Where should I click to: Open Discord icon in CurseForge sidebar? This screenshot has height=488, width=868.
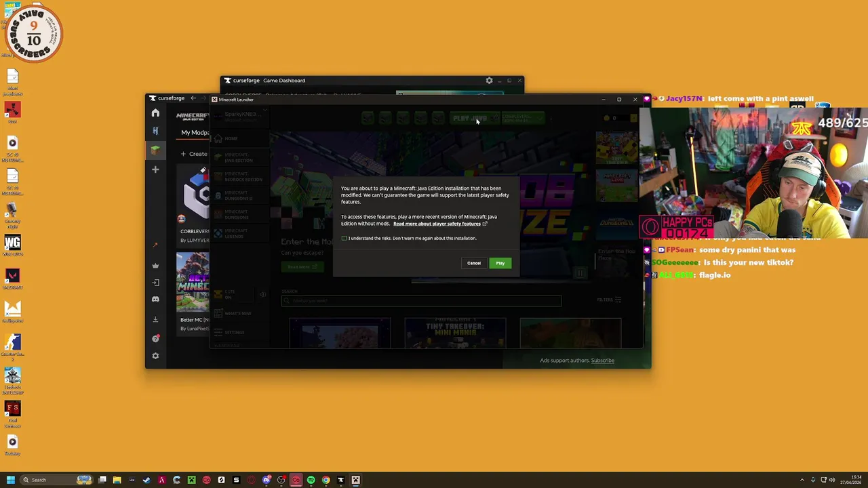pyautogui.click(x=155, y=299)
